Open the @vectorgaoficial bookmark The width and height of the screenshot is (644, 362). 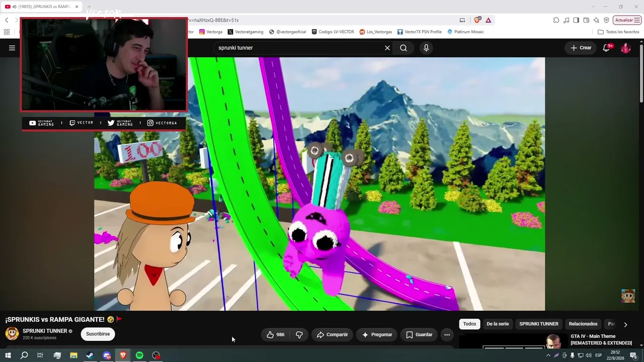[x=287, y=32]
